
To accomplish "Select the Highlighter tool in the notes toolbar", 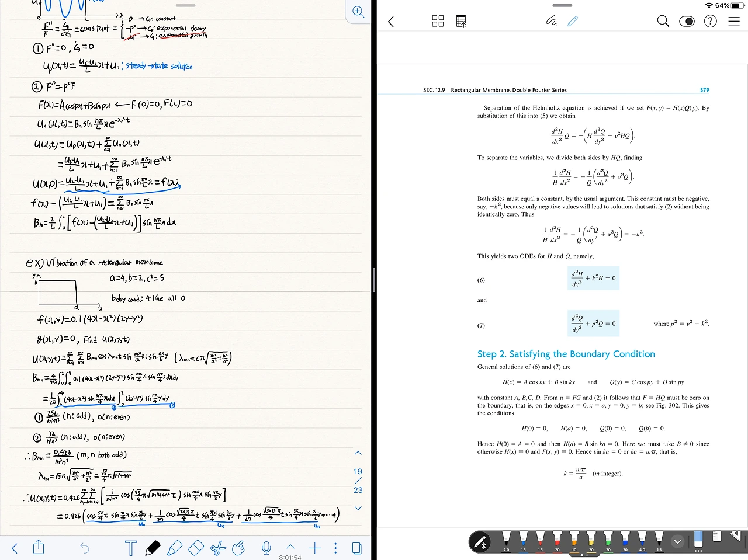I will [x=174, y=548].
